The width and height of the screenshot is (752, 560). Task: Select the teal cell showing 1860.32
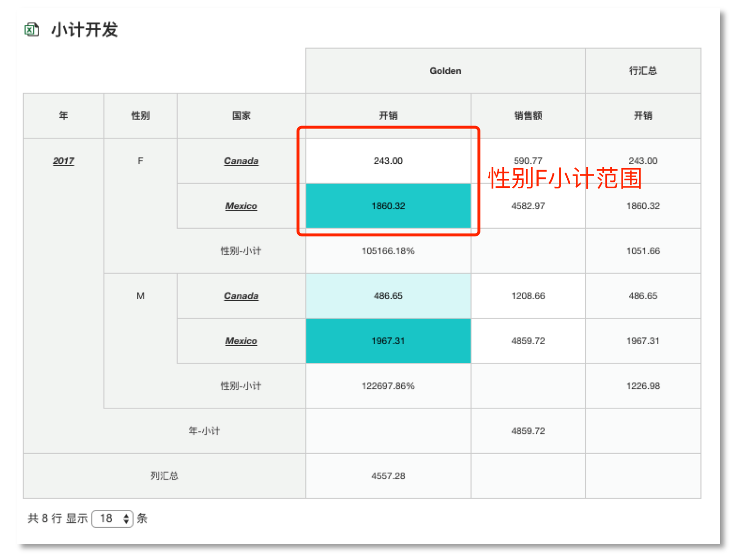(x=388, y=206)
